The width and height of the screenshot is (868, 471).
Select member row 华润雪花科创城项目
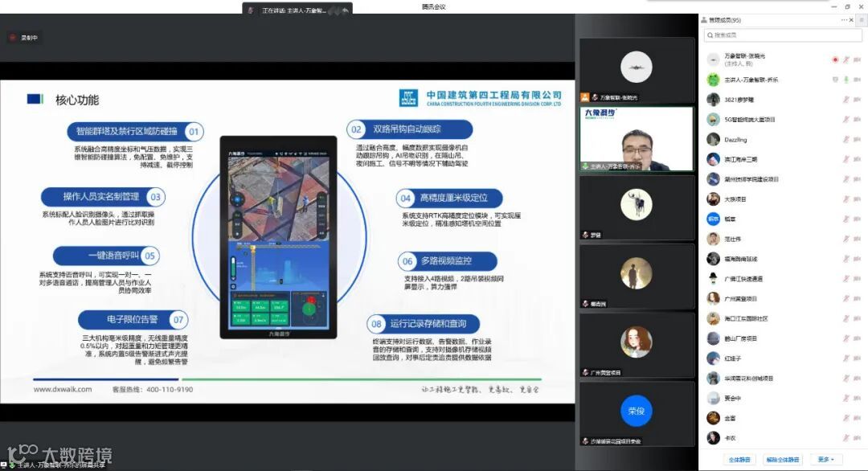783,379
